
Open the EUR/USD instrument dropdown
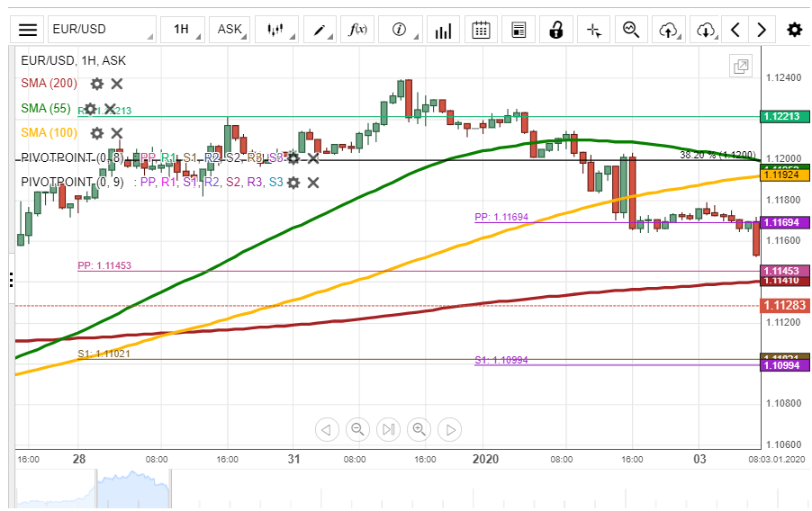(x=101, y=30)
